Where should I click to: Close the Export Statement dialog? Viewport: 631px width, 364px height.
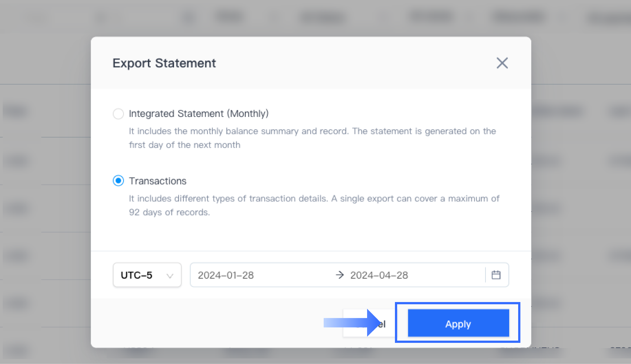(x=502, y=63)
